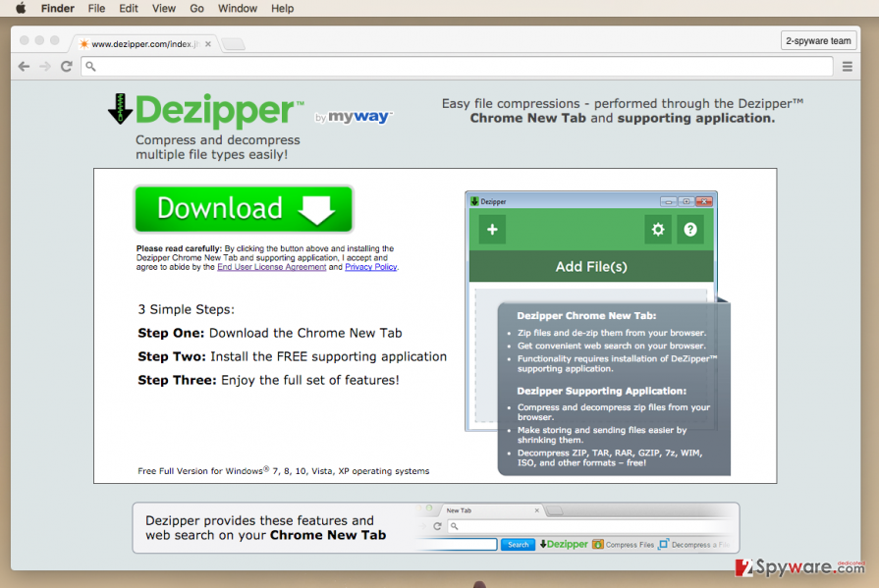Click the yellow window minimize button
The height and width of the screenshot is (588, 879).
point(39,40)
